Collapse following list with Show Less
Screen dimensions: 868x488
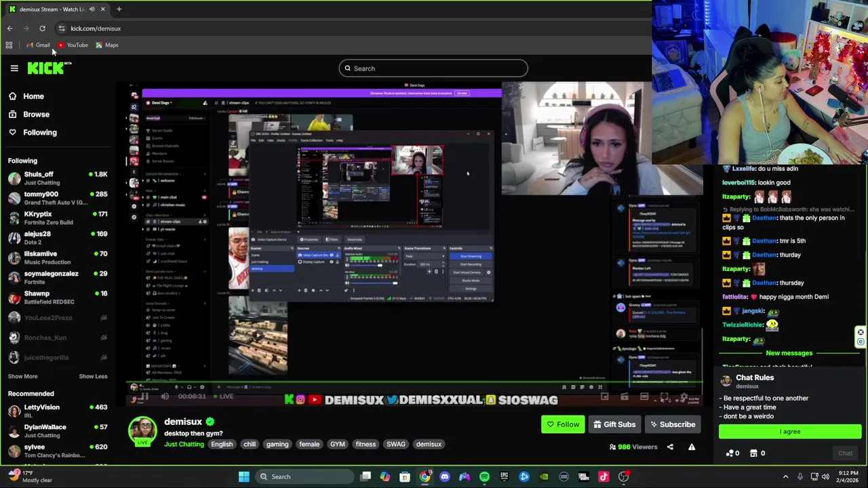93,376
